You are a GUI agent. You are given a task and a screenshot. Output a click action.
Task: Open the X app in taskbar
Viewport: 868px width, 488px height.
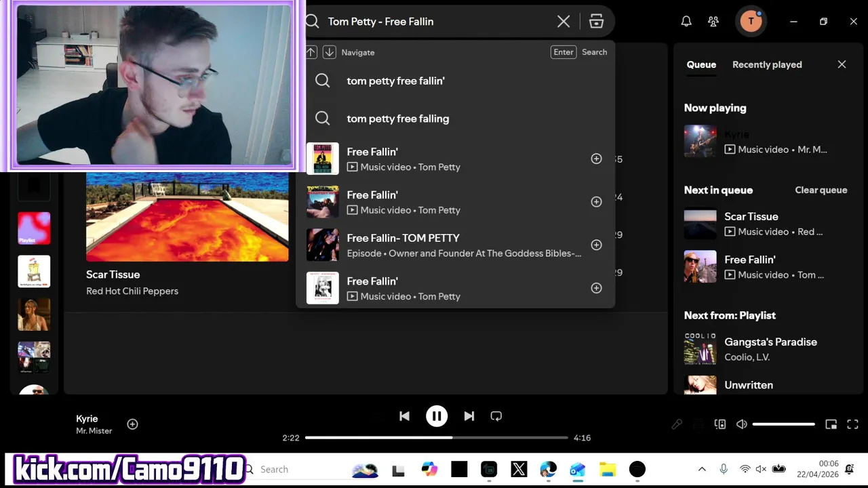[x=519, y=469]
